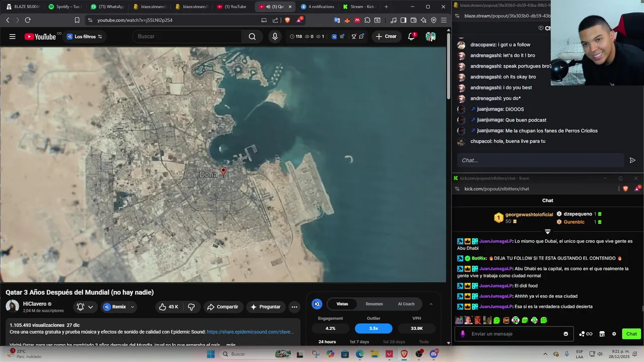The width and height of the screenshot is (644, 362).
Task: Click the address bar URL
Action: tap(135, 20)
